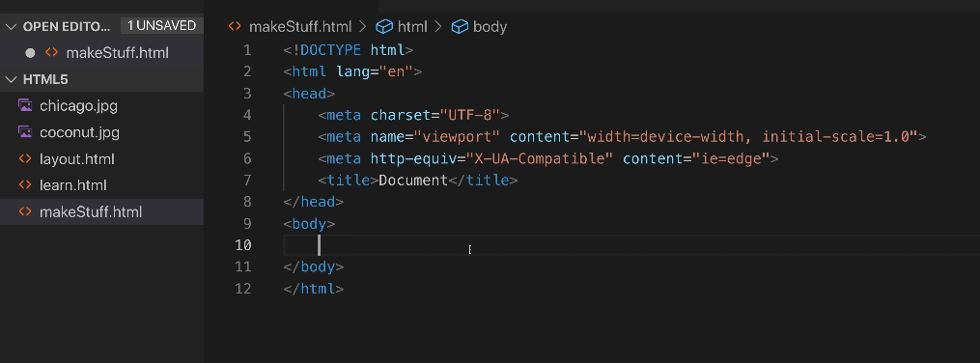The width and height of the screenshot is (980, 363).
Task: Click the code icon next to layout.html
Action: pyautogui.click(x=25, y=158)
